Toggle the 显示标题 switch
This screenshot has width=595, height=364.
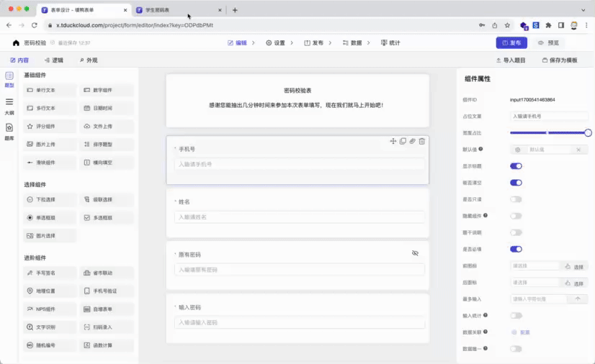coord(516,166)
